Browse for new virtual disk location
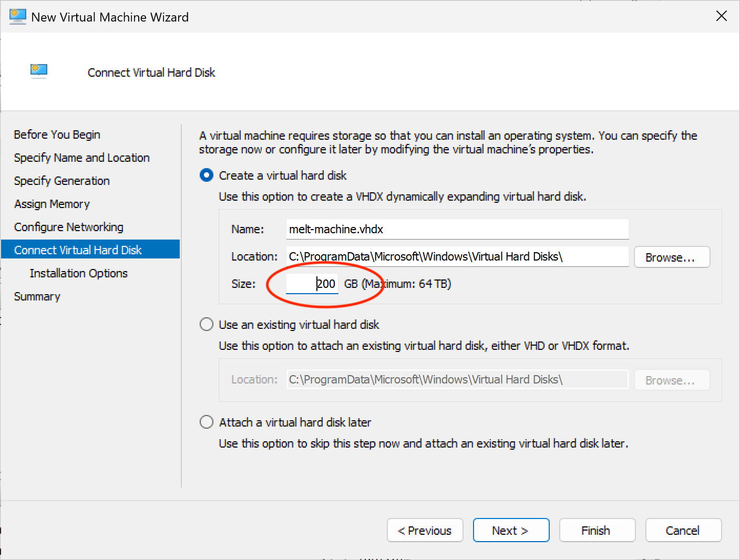 pyautogui.click(x=672, y=257)
